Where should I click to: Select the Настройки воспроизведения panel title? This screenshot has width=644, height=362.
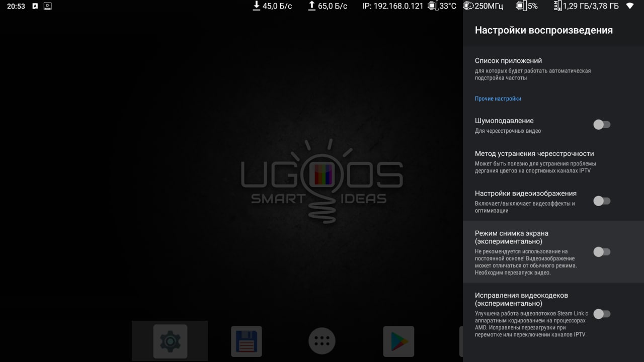click(544, 30)
